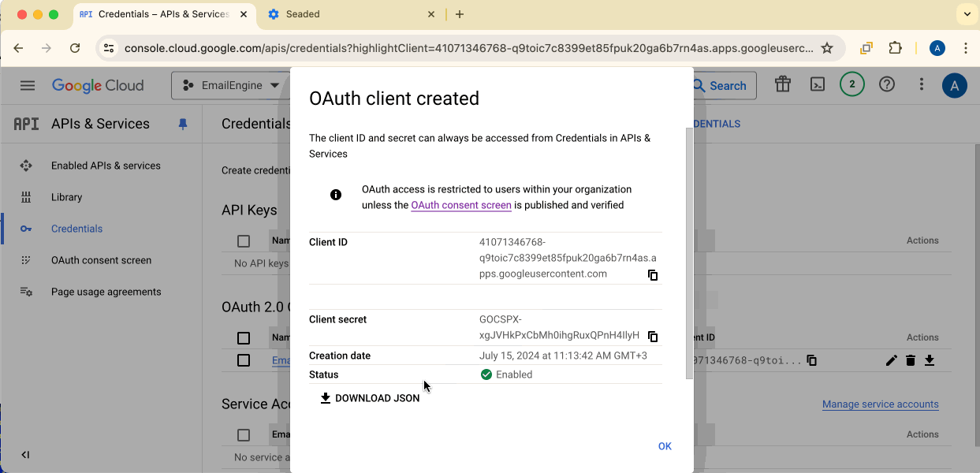Open the navigation hamburger menu

[28, 85]
